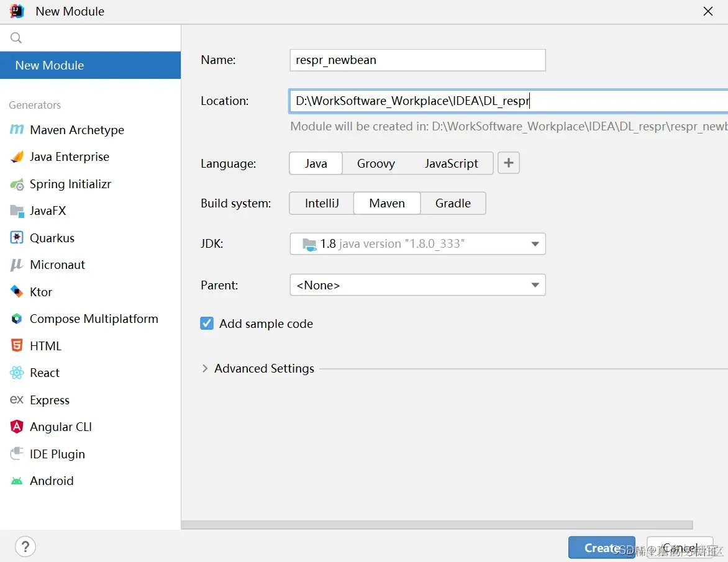The width and height of the screenshot is (728, 562).
Task: Click the Micronaut mu icon
Action: pos(17,265)
